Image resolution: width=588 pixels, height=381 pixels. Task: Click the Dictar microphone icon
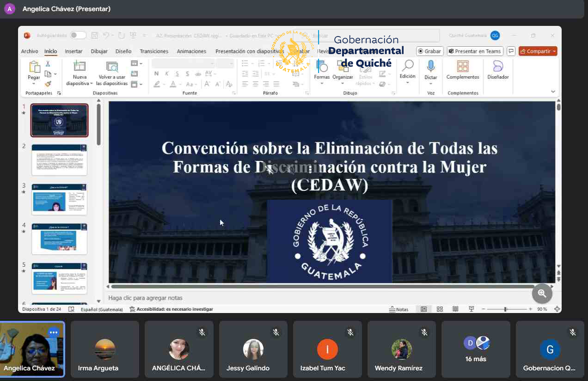pos(431,67)
